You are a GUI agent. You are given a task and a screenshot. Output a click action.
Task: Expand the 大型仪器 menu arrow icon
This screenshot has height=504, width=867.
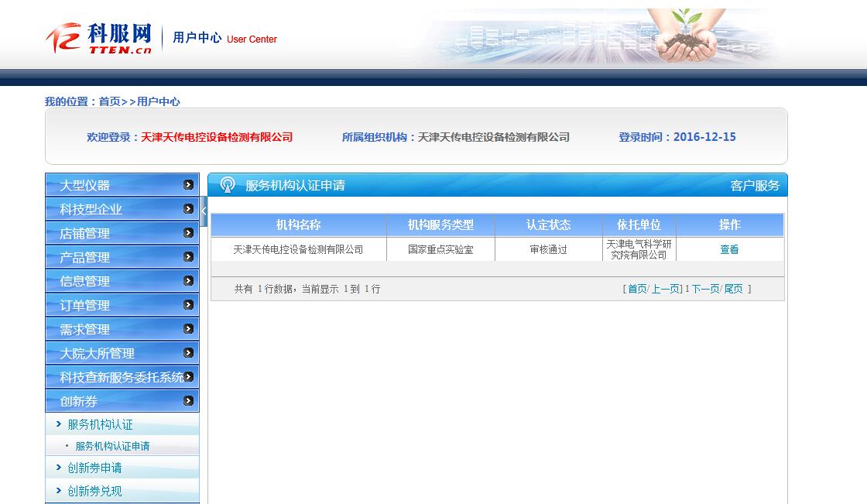(188, 185)
